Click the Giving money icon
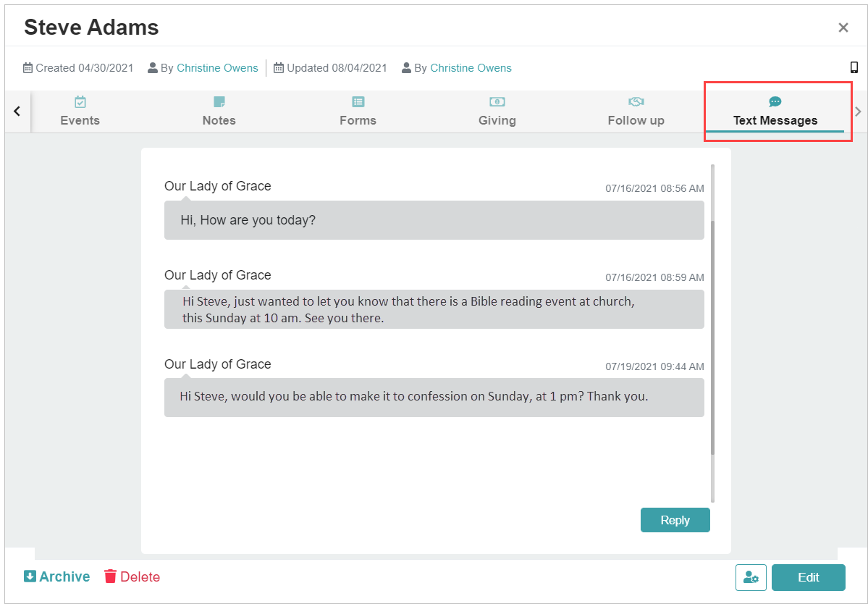 pyautogui.click(x=497, y=102)
